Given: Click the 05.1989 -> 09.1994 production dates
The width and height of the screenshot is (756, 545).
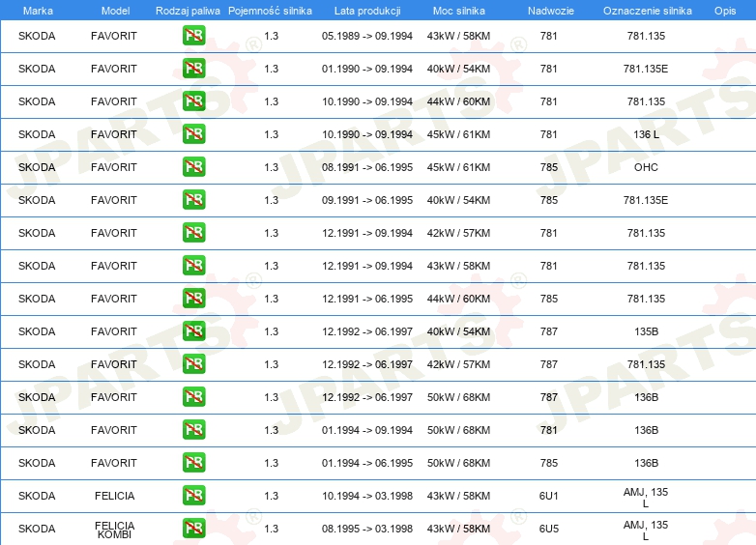Looking at the screenshot, I should point(367,36).
